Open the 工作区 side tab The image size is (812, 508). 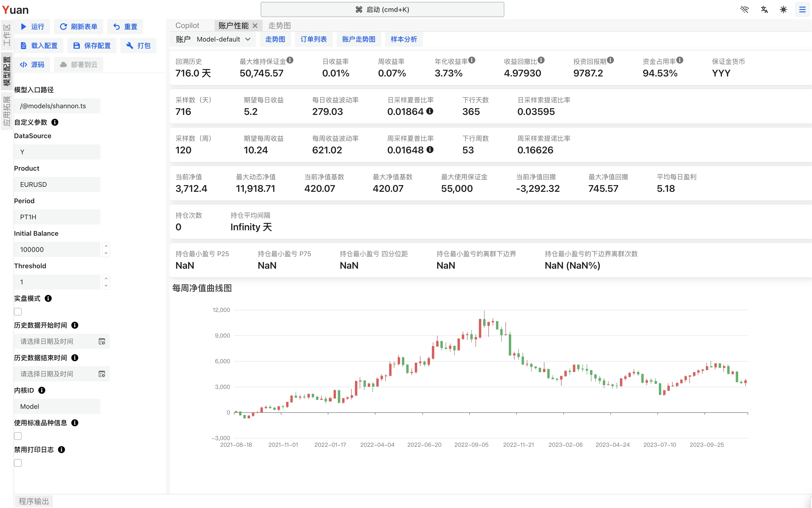pyautogui.click(x=7, y=35)
